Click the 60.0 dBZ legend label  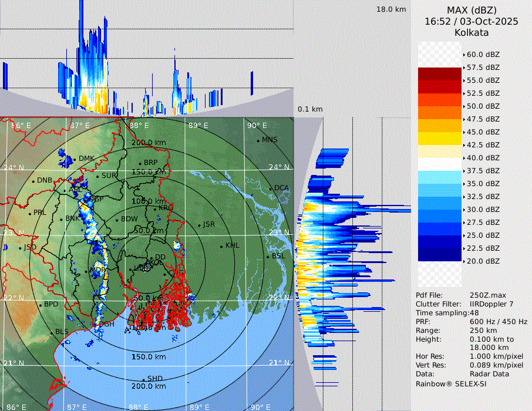483,55
